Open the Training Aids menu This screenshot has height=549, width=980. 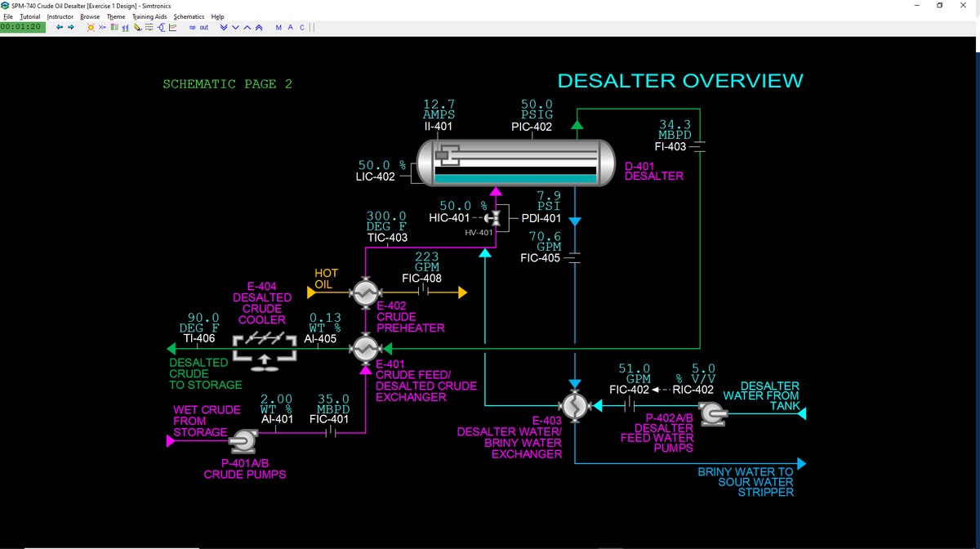tap(149, 16)
